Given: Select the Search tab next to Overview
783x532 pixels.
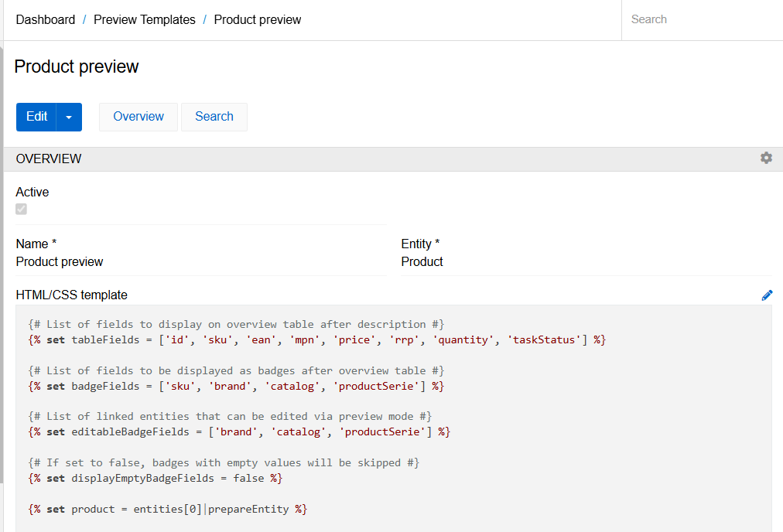Looking at the screenshot, I should pyautogui.click(x=214, y=117).
